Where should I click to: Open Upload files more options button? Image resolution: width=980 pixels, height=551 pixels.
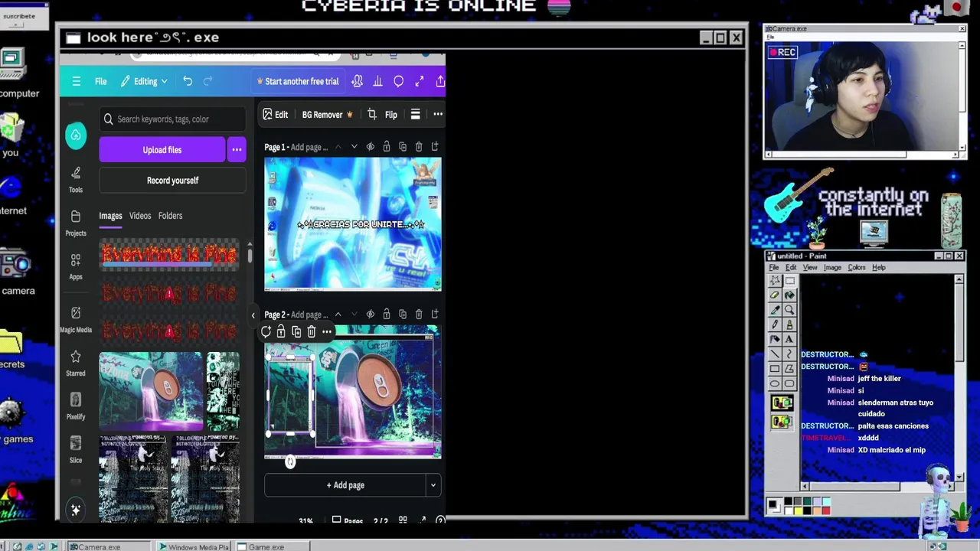tap(237, 150)
